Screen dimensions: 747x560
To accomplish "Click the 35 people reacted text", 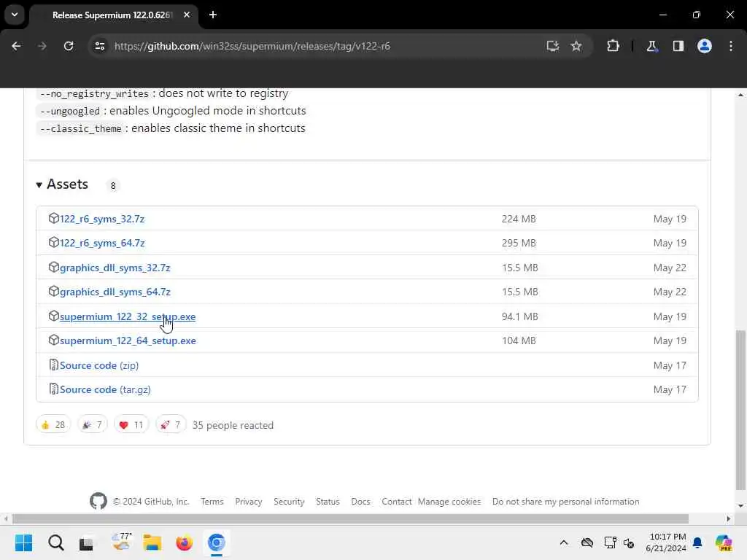I will click(233, 425).
